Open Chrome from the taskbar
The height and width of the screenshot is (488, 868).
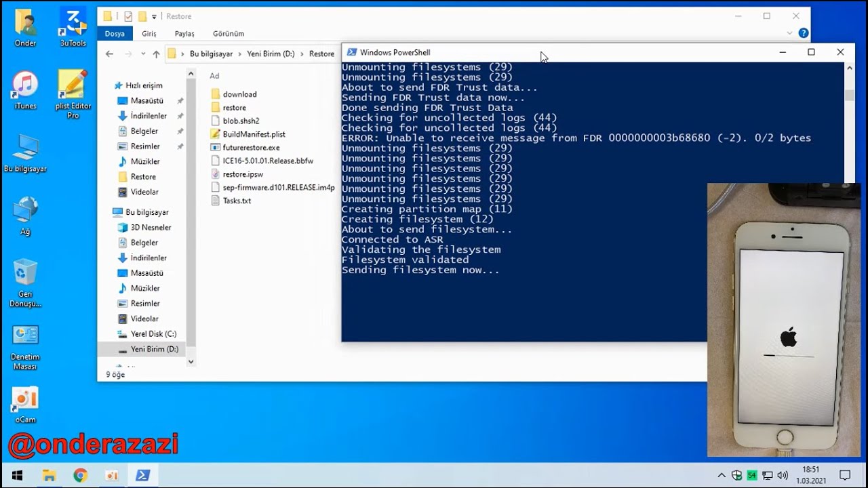80,475
